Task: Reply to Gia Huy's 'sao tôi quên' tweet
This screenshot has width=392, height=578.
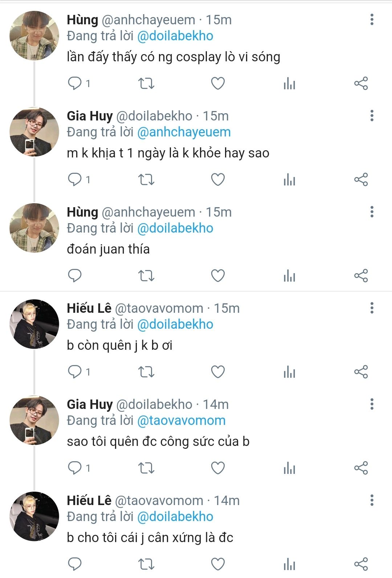Action: (75, 468)
